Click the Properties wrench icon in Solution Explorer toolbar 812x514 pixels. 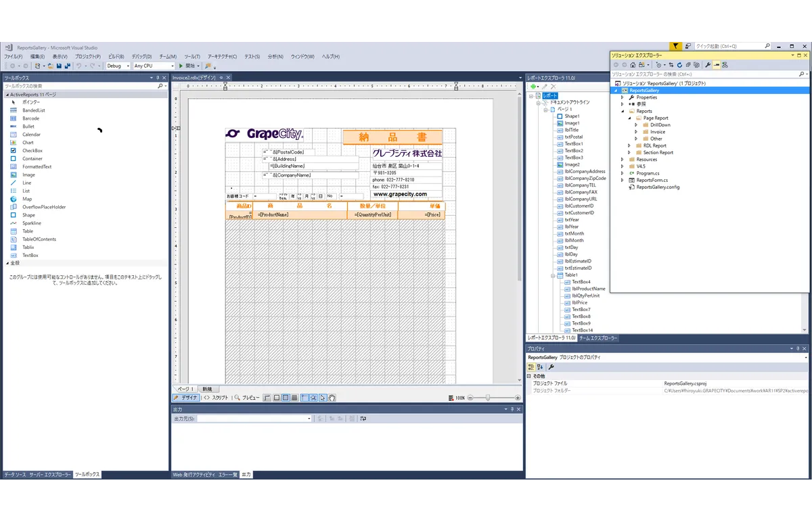[x=708, y=65]
